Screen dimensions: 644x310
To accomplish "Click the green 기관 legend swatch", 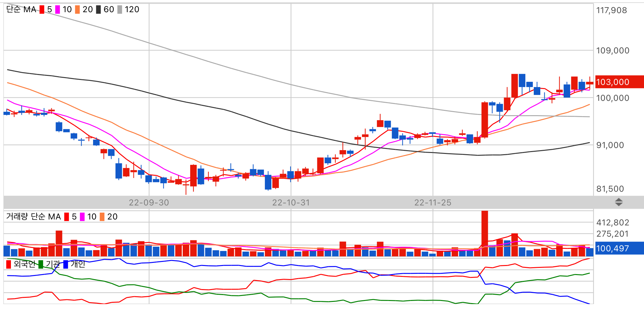I will tap(41, 264).
